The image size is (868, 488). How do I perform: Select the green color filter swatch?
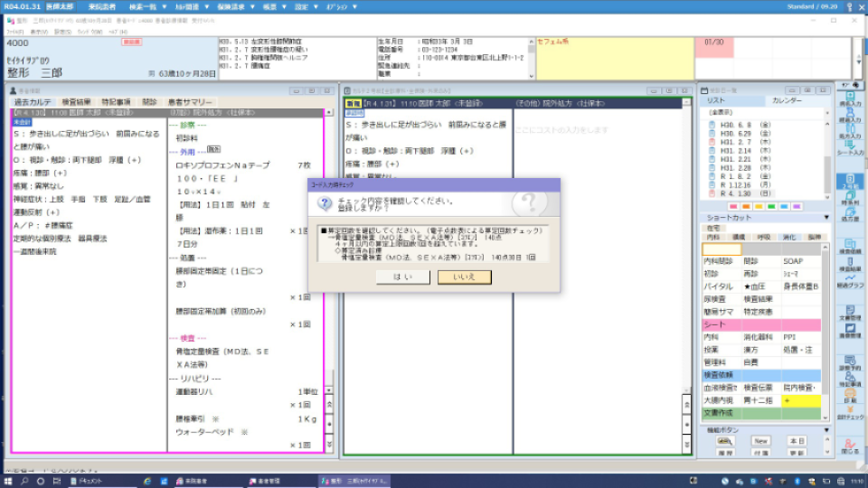pyautogui.click(x=771, y=205)
